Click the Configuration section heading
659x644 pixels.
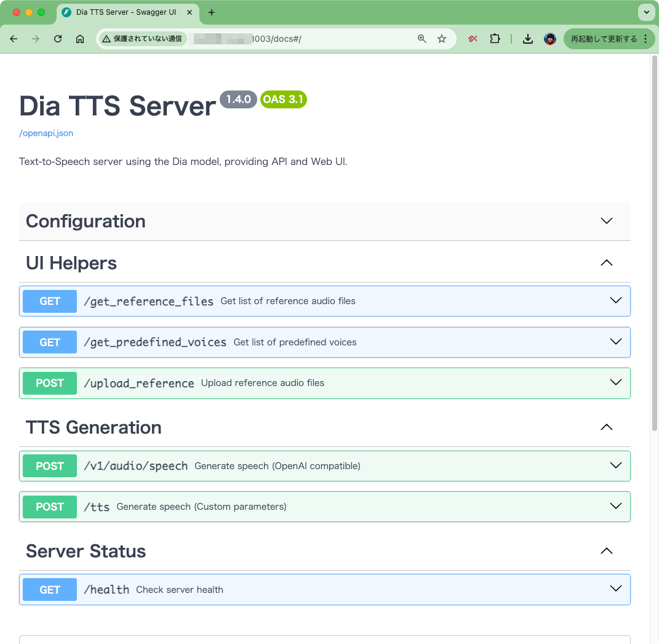point(86,221)
